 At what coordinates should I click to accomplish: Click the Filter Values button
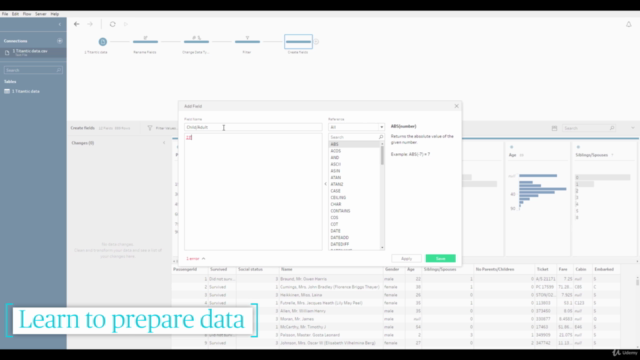[x=162, y=128]
